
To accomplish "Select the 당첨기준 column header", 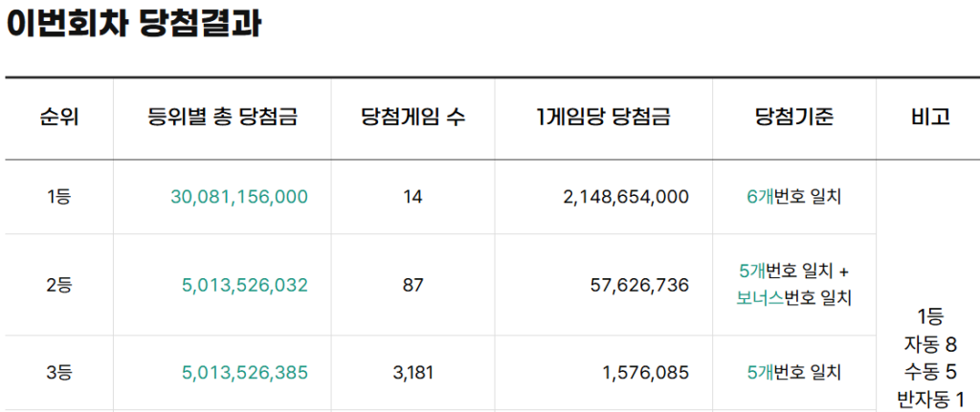I will click(793, 119).
